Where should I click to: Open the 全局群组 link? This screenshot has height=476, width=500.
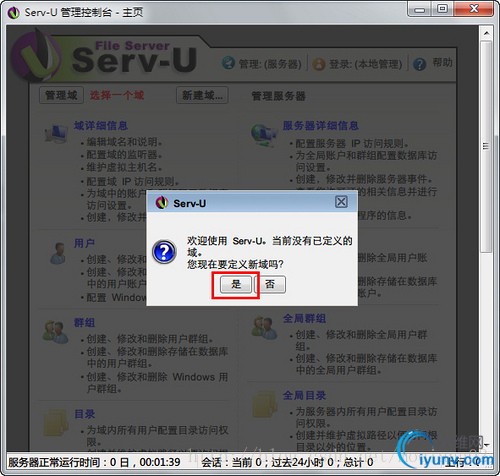pyautogui.click(x=304, y=318)
